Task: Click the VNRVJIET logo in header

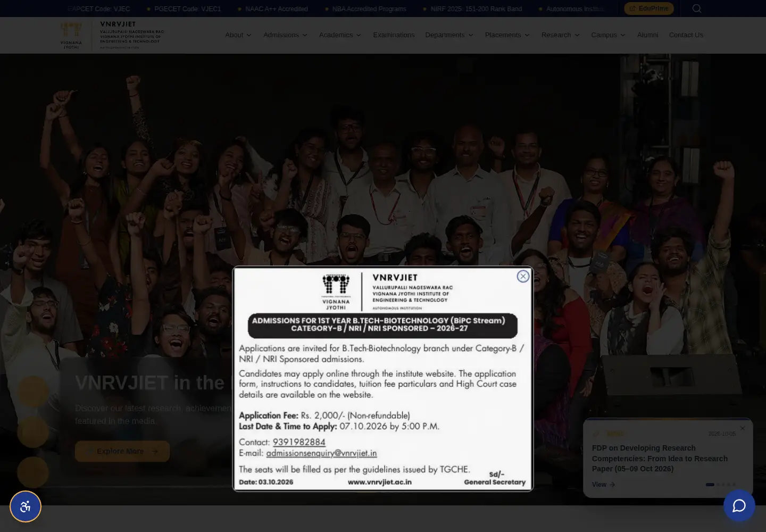Action: [112, 35]
